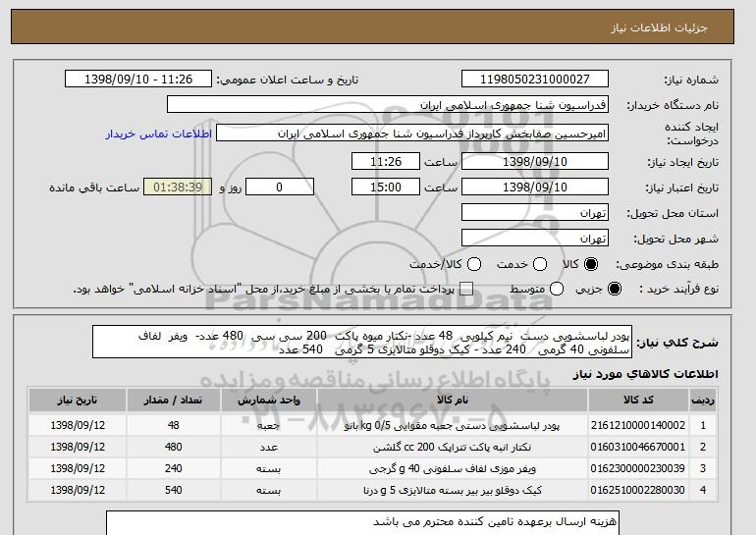The image size is (756, 535).
Task: Click the واحد شمارش column header
Action: [x=269, y=401]
